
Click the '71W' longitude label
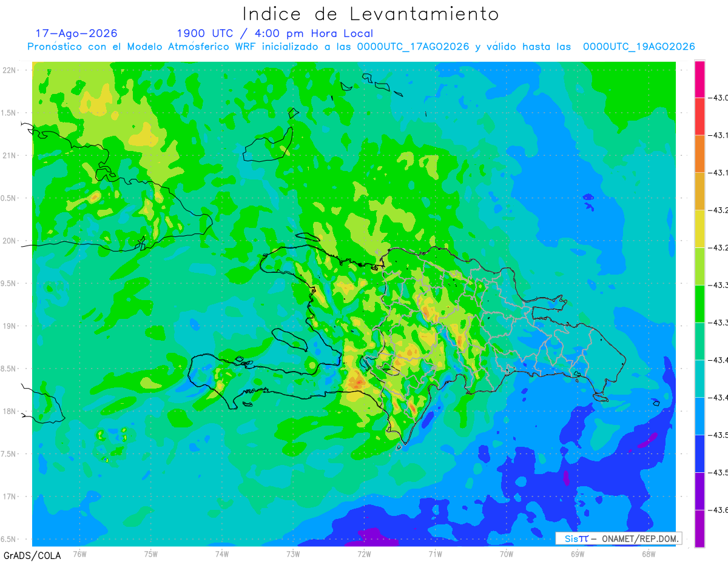435,553
